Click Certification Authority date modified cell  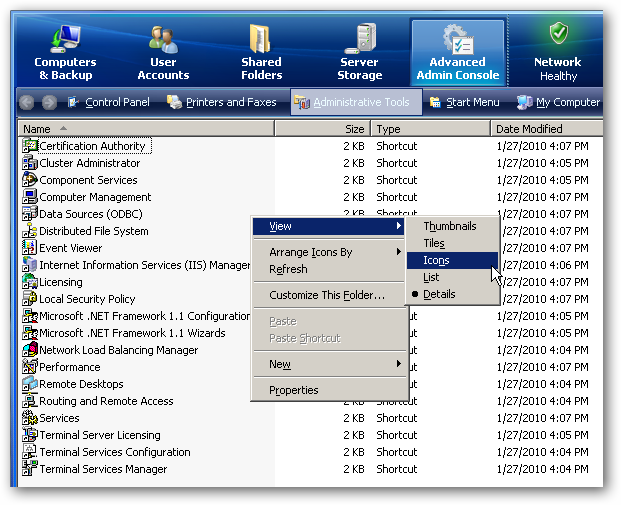coord(542,146)
